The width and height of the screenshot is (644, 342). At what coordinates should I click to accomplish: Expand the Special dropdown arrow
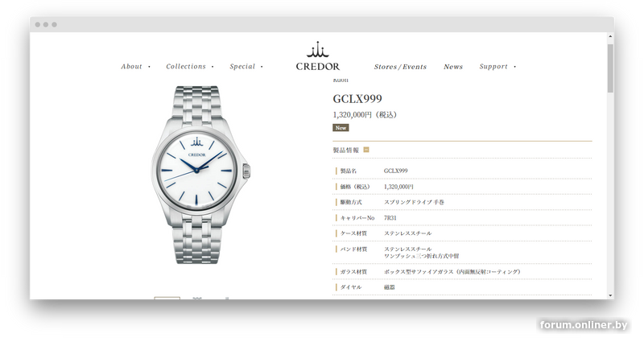point(262,67)
